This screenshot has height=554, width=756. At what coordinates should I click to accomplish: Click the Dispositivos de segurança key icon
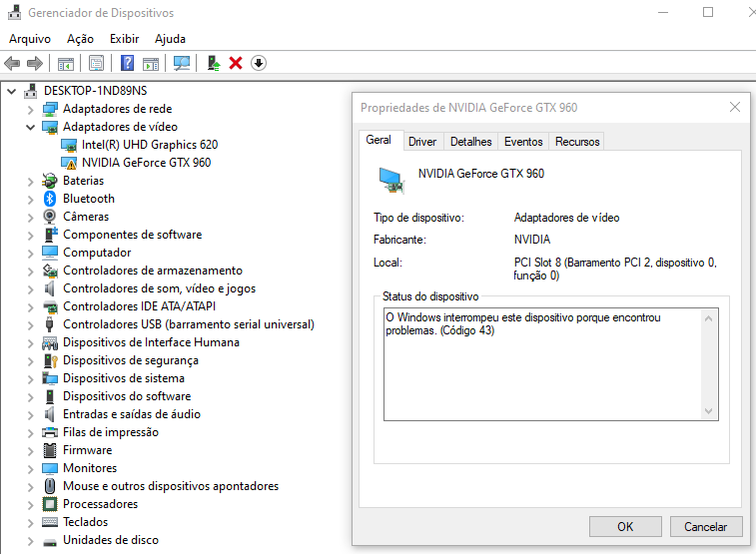[51, 360]
